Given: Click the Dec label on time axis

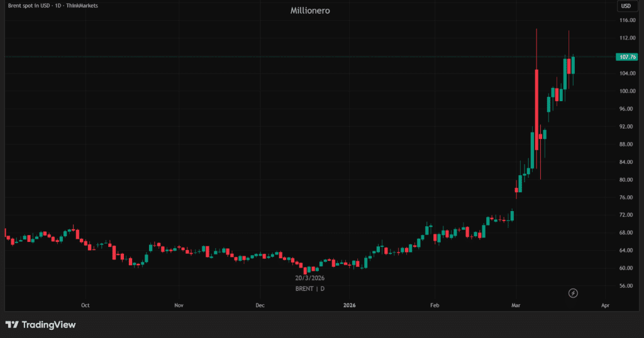Looking at the screenshot, I should (260, 305).
